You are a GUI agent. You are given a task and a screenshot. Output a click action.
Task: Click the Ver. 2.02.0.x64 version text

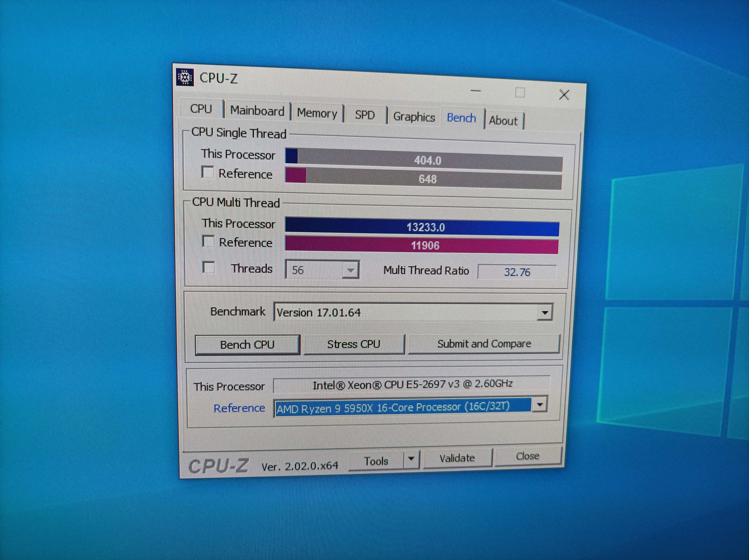pos(300,466)
